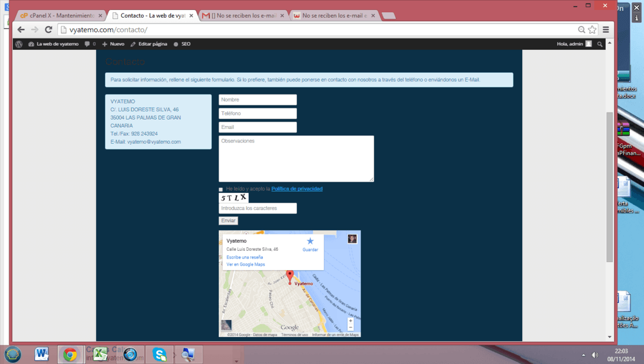Click the taskbar clock showing 22:03

click(621, 351)
